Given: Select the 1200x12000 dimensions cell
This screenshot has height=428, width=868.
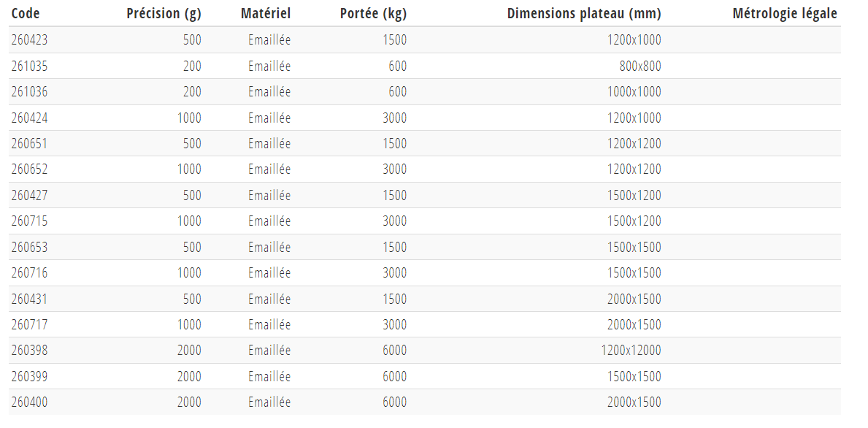Looking at the screenshot, I should 631,350.
